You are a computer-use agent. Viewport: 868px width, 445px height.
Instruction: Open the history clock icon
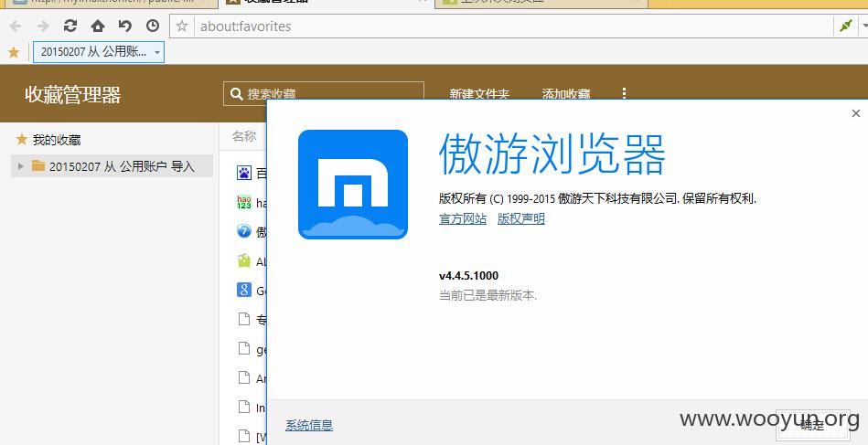point(152,26)
